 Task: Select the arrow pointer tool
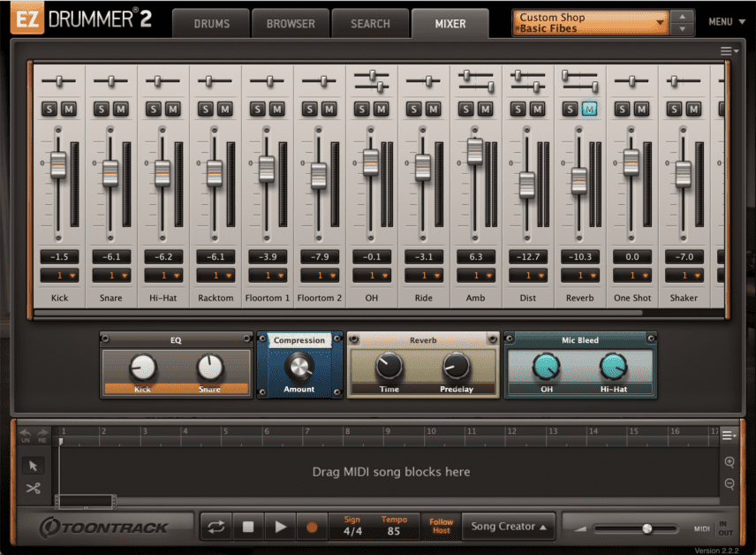point(33,466)
